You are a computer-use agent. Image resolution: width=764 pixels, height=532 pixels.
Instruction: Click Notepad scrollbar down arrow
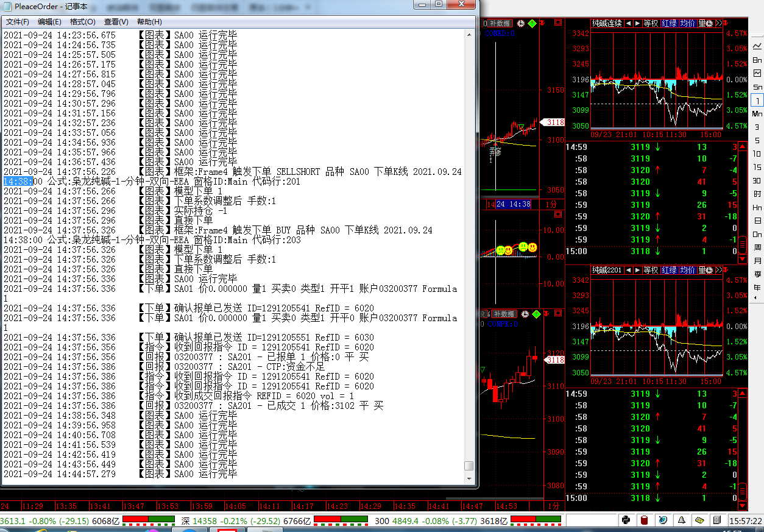pos(469,480)
